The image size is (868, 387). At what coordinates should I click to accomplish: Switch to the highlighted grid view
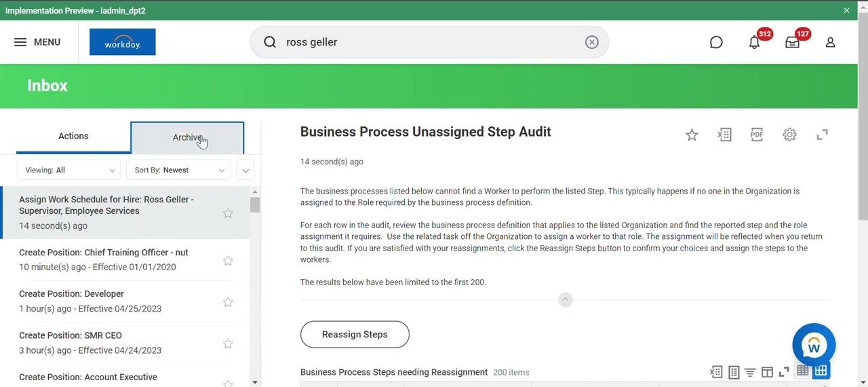pyautogui.click(x=821, y=371)
